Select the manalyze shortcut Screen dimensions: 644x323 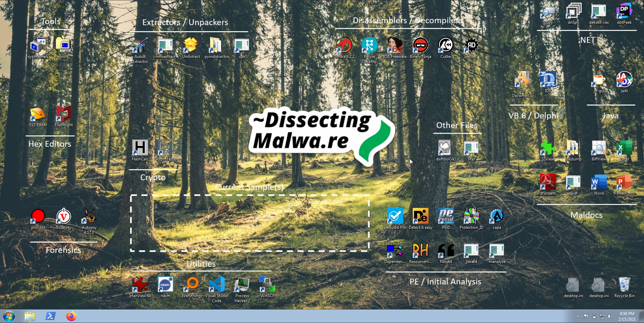[497, 253]
